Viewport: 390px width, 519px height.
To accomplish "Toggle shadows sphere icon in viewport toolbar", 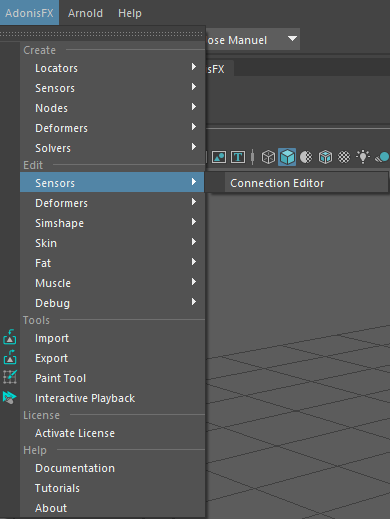I will (x=382, y=157).
